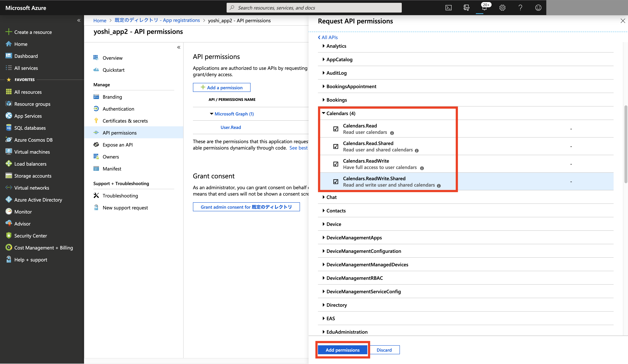Viewport: 628px width, 364px height.
Task: Uncheck the Calendars.ReadWrite.Shared checkbox
Action: click(x=336, y=182)
